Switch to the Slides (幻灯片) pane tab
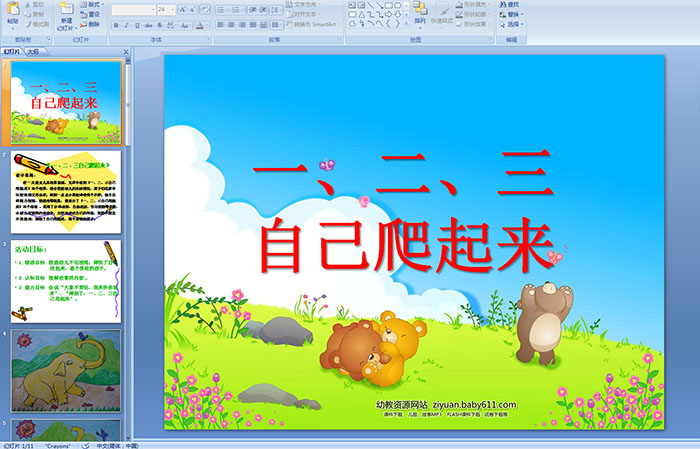Image resolution: width=700 pixels, height=449 pixels. pyautogui.click(x=11, y=51)
